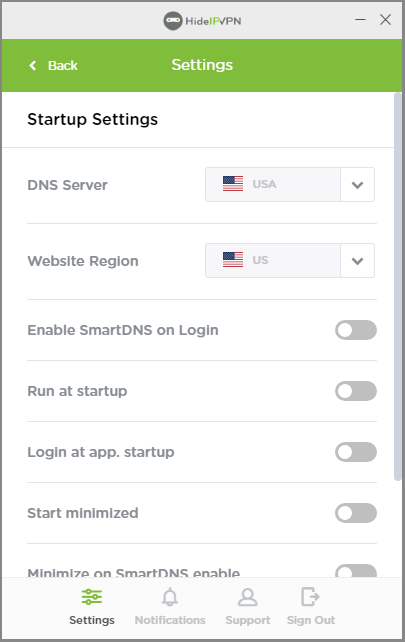Screen dimensions: 405x642
Task: Select the Support tab label
Action: tap(248, 620)
